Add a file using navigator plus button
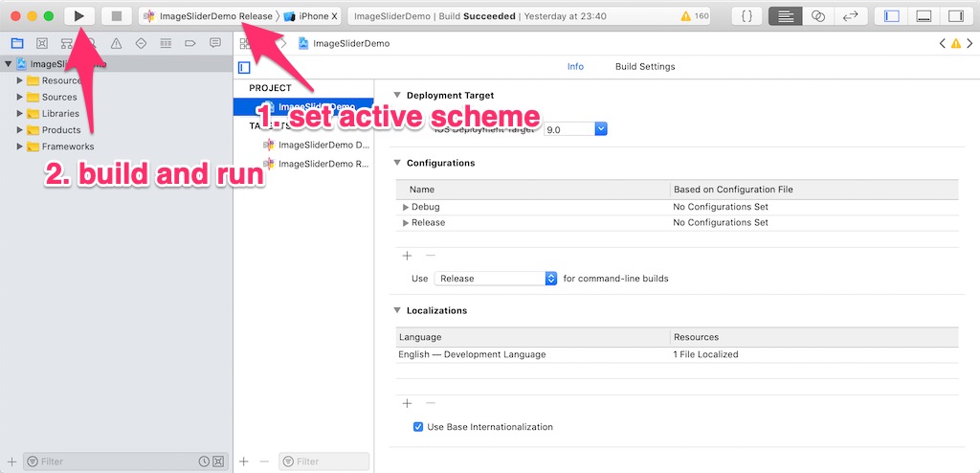This screenshot has width=980, height=473. (11, 462)
